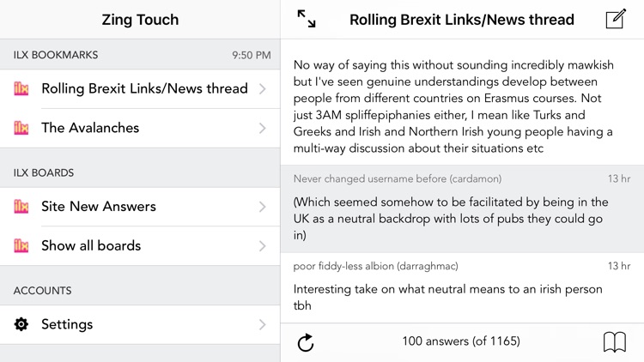Open the bookmark book icon
This screenshot has height=362, width=644.
coord(615,342)
